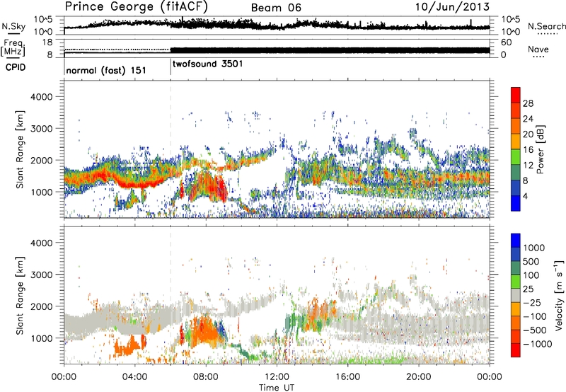Click the 'Power [dB]' colorbar label

coord(541,149)
